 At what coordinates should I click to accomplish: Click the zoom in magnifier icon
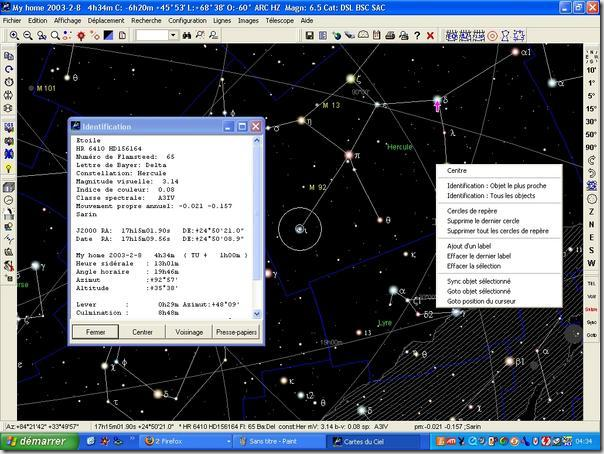click(x=14, y=35)
